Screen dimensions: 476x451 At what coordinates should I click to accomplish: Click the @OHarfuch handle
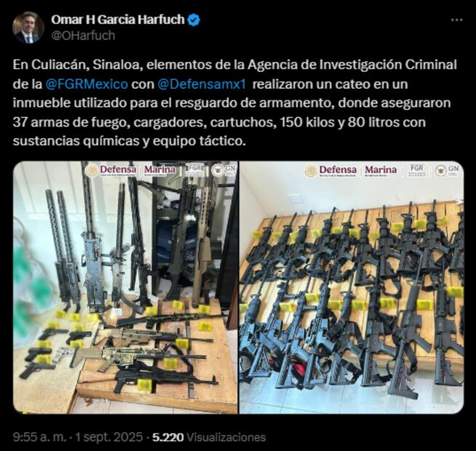pyautogui.click(x=83, y=36)
